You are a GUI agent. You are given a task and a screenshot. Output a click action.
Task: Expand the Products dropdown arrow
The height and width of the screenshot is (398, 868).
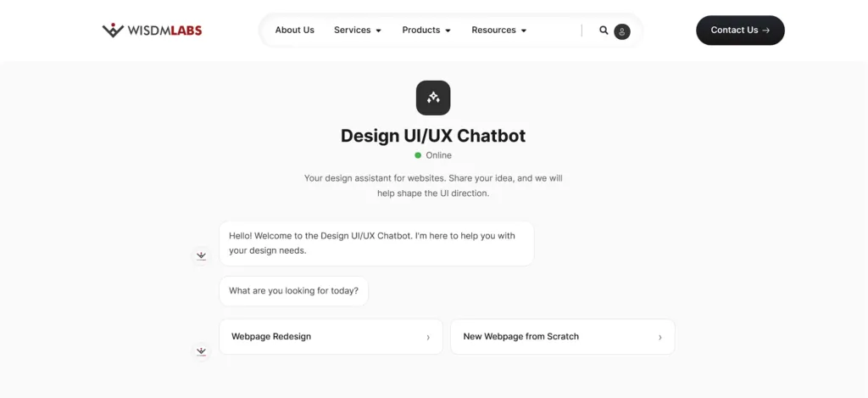point(448,31)
